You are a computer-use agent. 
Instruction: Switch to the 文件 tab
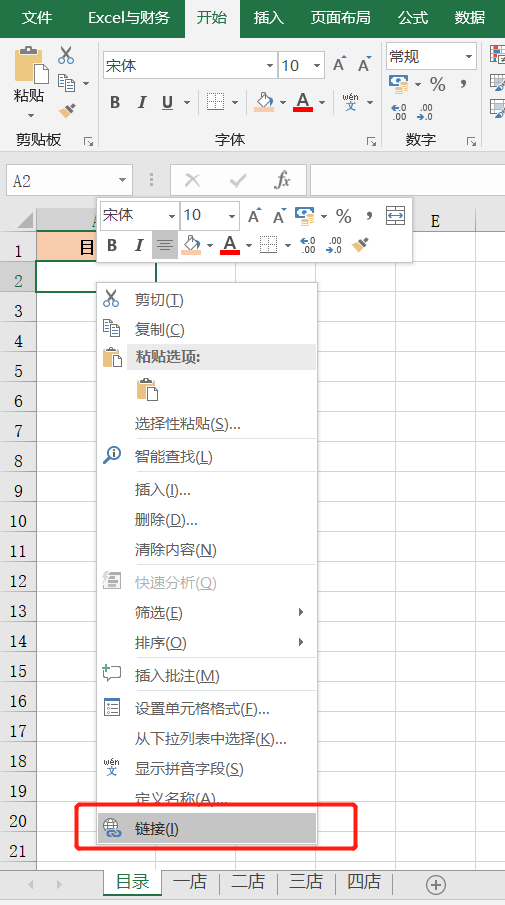coord(37,17)
